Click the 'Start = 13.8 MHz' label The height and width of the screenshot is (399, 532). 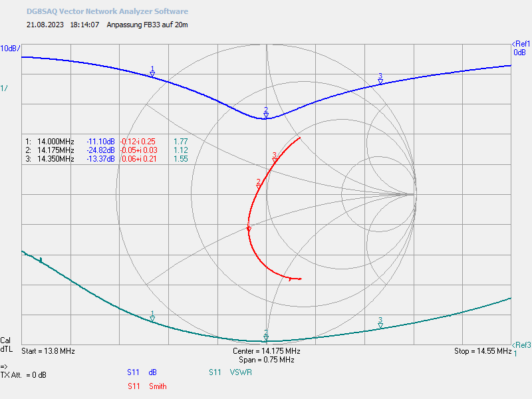coord(48,351)
